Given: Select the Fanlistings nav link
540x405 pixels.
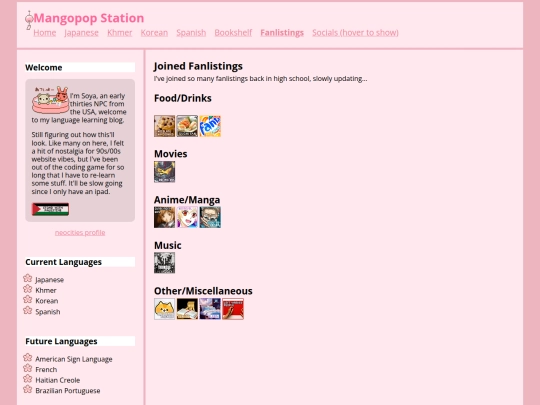Looking at the screenshot, I should point(282,33).
